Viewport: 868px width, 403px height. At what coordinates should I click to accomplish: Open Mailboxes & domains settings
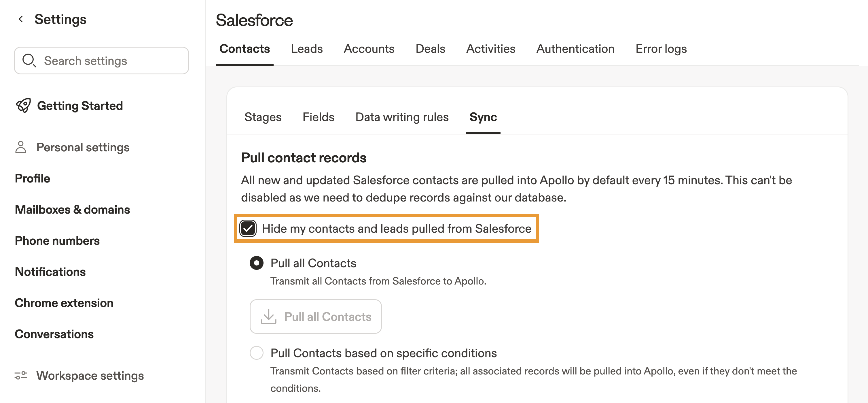tap(73, 209)
